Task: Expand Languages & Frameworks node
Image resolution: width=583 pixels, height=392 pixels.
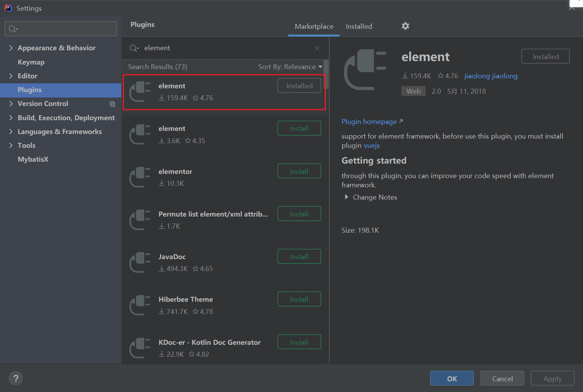Action: [11, 132]
